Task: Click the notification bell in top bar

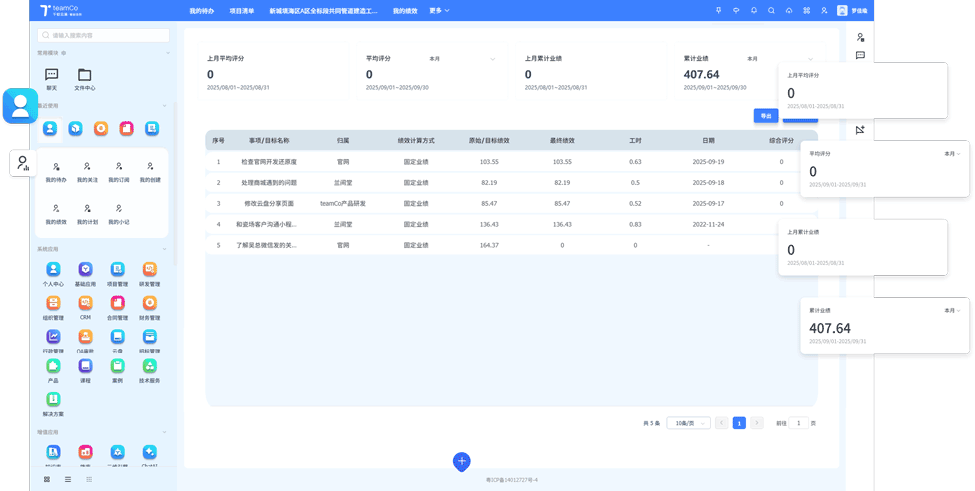Action: (754, 11)
